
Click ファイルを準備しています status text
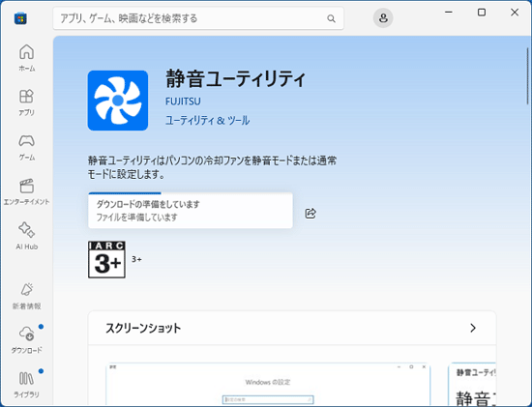(136, 218)
